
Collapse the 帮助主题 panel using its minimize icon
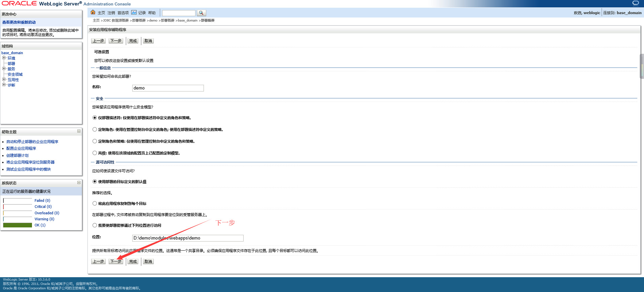click(x=79, y=131)
